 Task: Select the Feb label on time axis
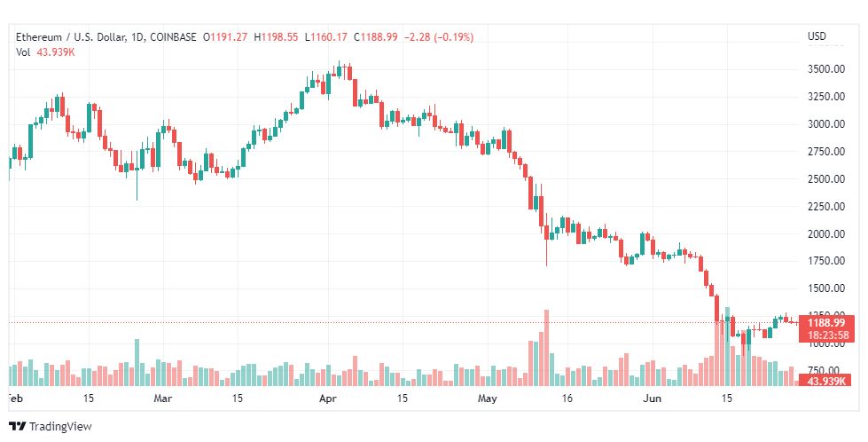point(15,399)
